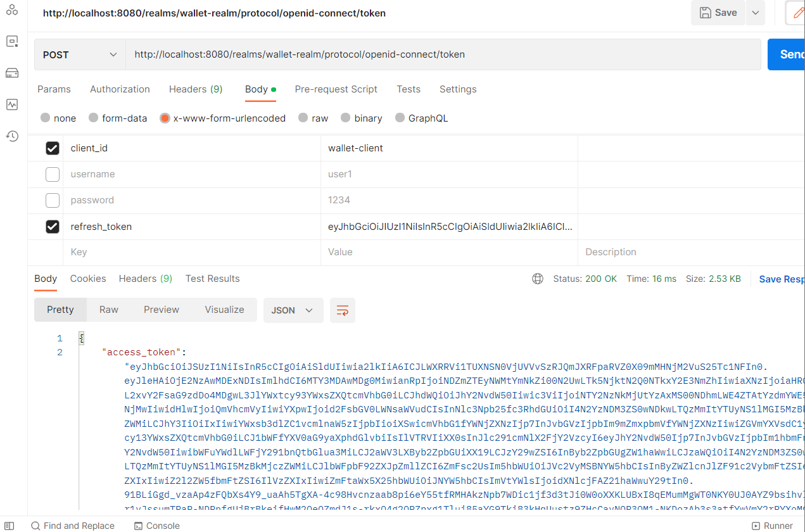Enable the username request parameter
This screenshot has width=805, height=532.
pos(53,174)
